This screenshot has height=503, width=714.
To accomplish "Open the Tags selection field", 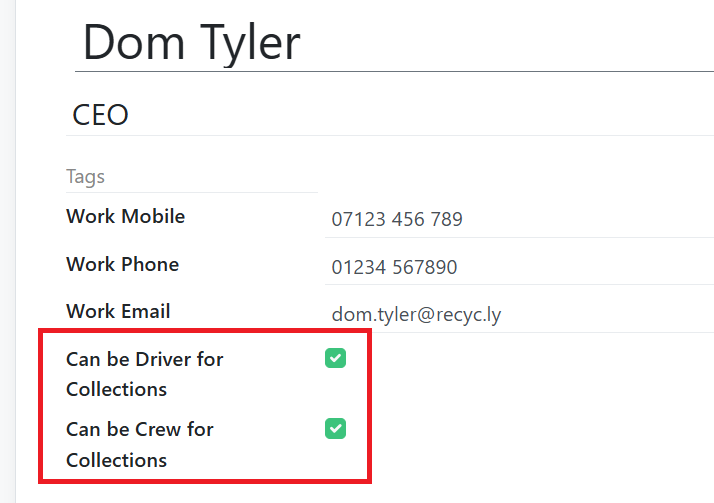I will (x=190, y=177).
